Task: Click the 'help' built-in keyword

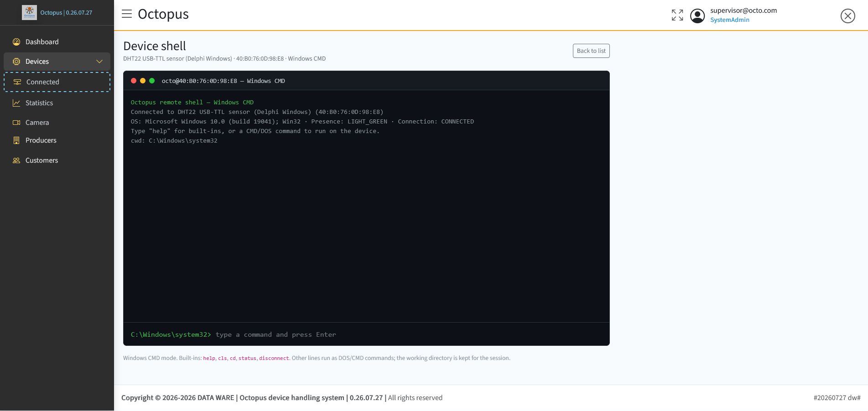Action: point(209,358)
